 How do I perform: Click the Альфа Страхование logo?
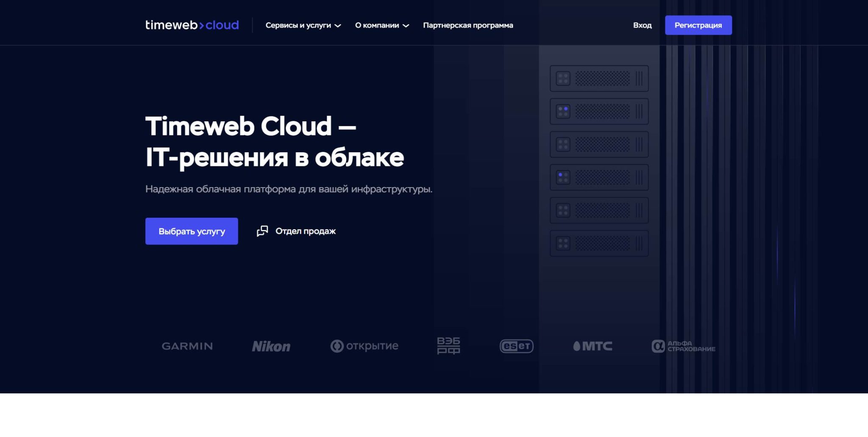point(683,346)
